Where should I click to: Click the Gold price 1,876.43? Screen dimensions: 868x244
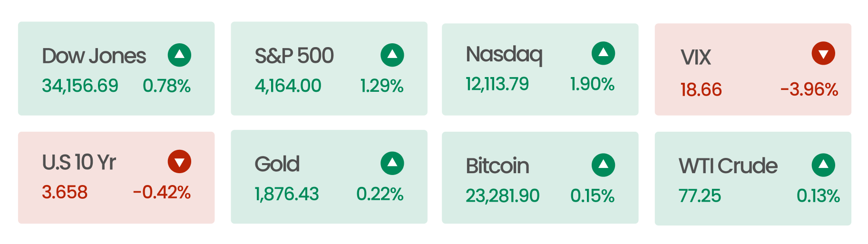pyautogui.click(x=287, y=194)
